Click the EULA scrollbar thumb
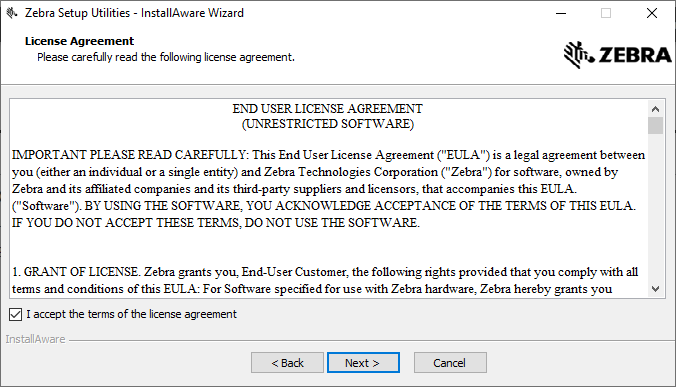 click(655, 125)
